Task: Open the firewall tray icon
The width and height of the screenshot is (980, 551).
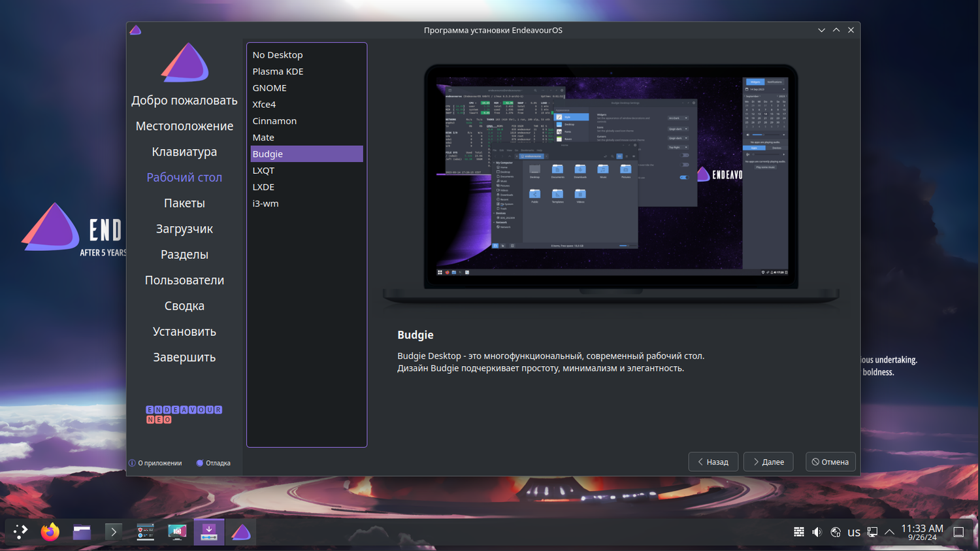Action: coord(798,532)
